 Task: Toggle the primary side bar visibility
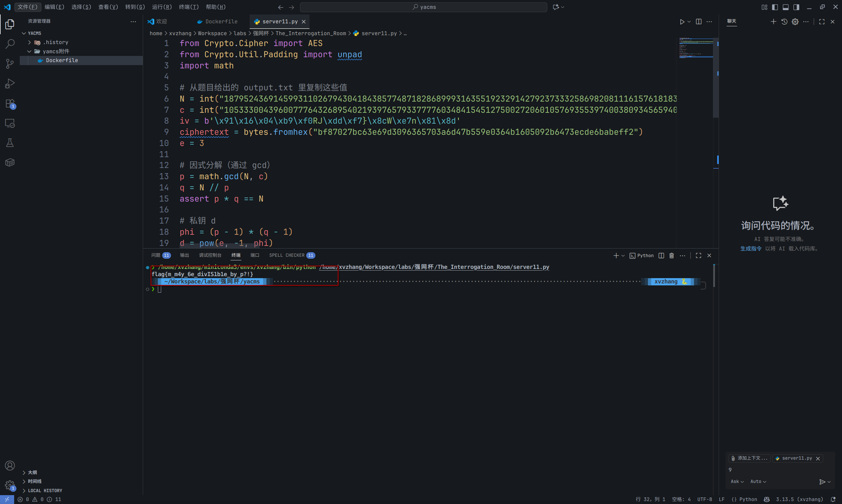(775, 7)
